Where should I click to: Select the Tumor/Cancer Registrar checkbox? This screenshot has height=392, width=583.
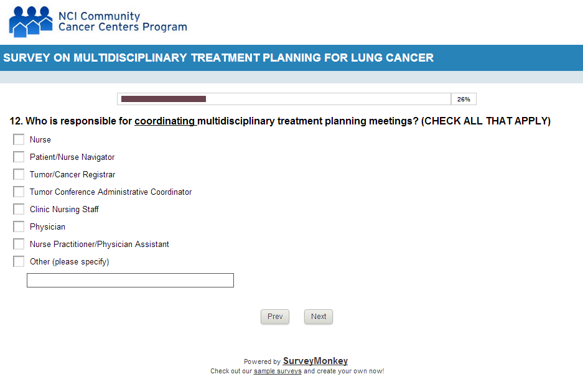click(x=19, y=175)
